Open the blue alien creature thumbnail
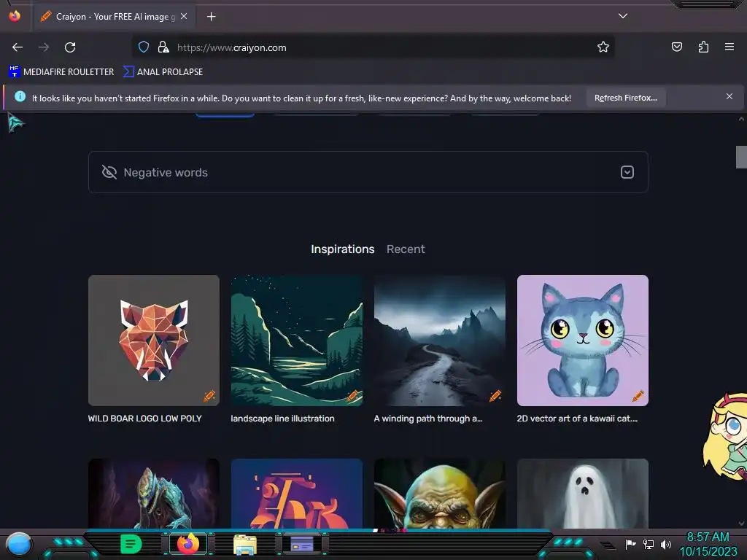This screenshot has height=560, width=747. tap(154, 494)
